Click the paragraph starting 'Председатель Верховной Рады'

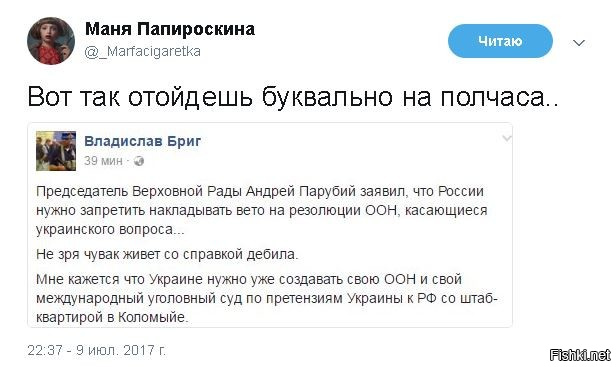(x=262, y=210)
